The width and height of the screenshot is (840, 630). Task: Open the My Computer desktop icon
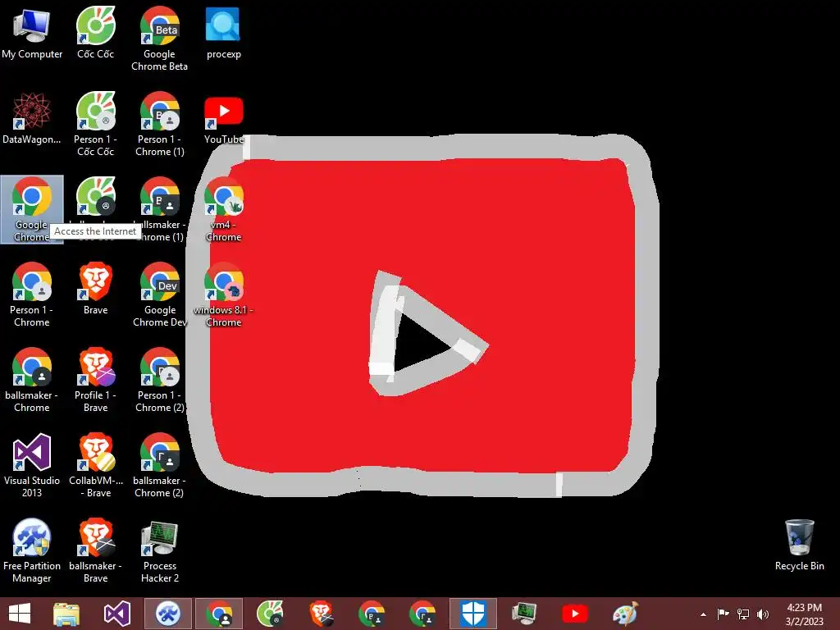pos(32,33)
